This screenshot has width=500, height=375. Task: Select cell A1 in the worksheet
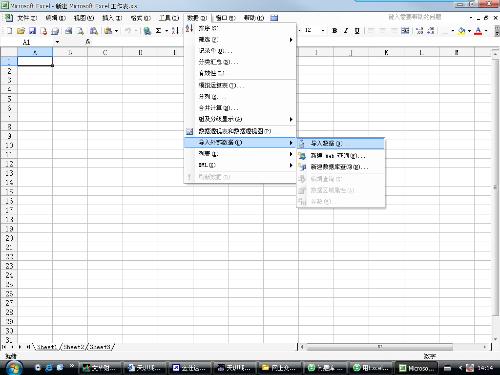coord(35,61)
